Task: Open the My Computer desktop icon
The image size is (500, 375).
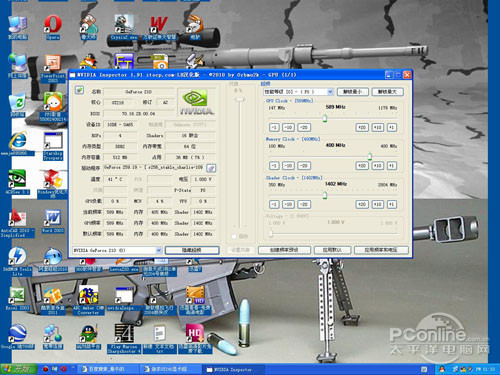Action: pos(18,27)
